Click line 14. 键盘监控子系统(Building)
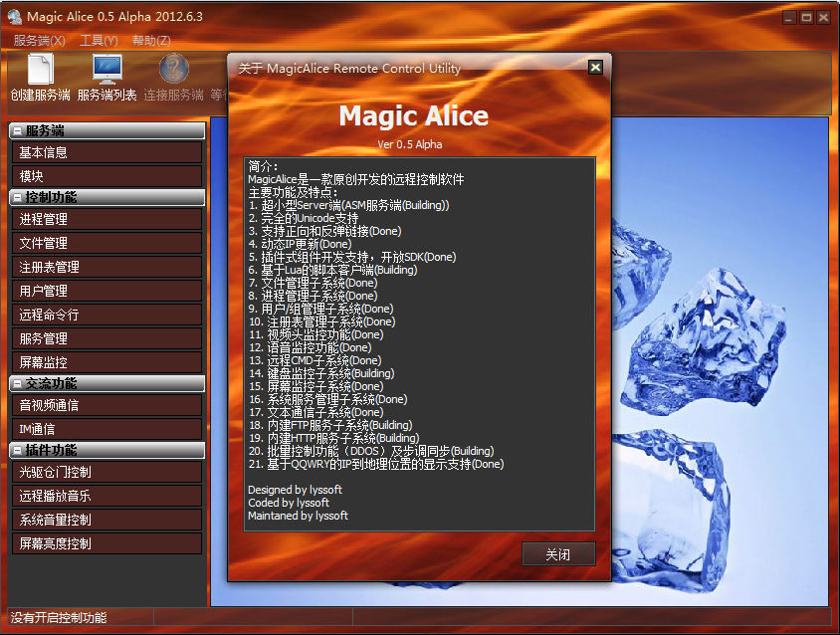 click(x=321, y=373)
